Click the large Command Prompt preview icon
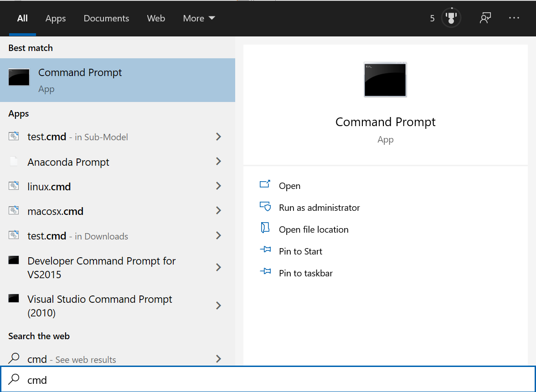The image size is (536, 392). 385,80
